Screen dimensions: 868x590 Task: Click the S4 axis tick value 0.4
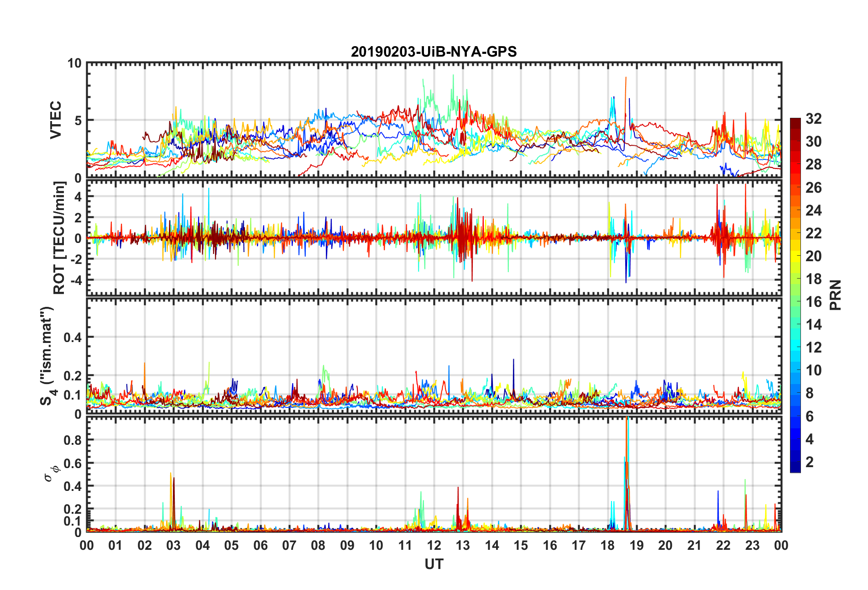pos(73,337)
